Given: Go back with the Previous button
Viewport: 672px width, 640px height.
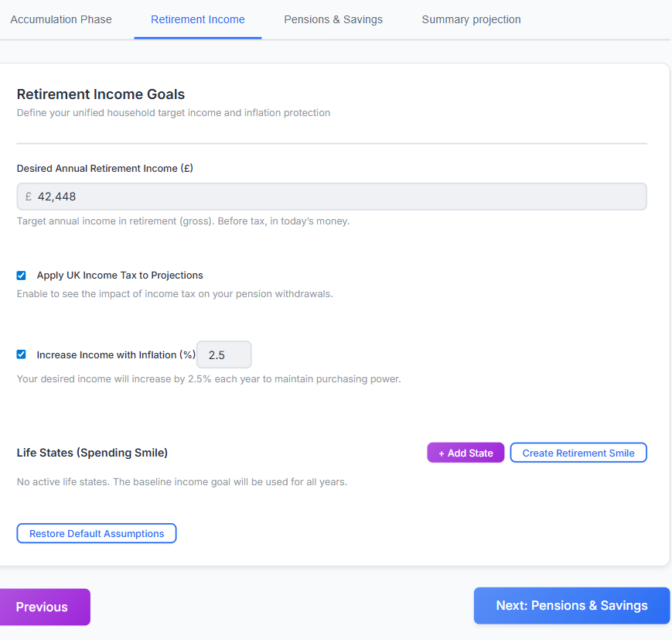Looking at the screenshot, I should pyautogui.click(x=43, y=607).
